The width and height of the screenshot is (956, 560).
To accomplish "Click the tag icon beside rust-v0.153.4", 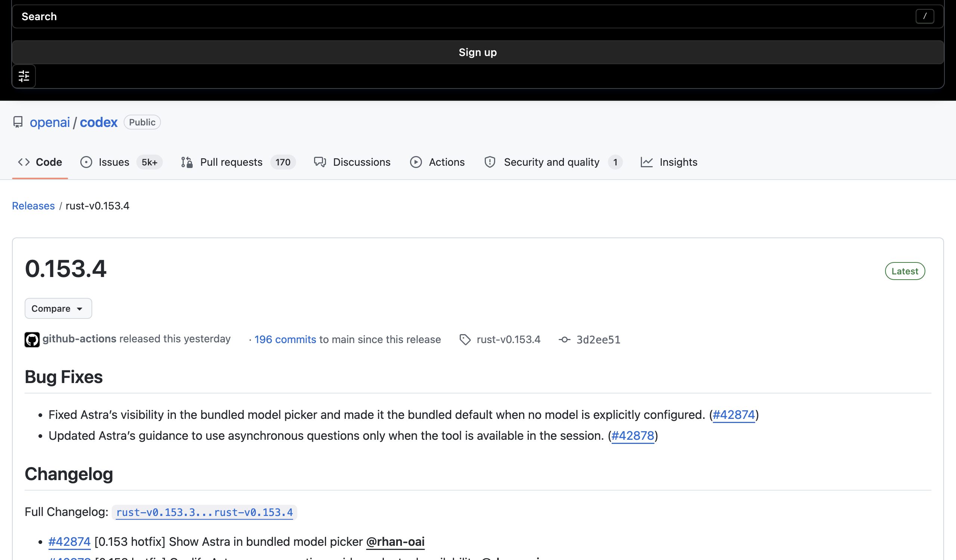I will 465,339.
